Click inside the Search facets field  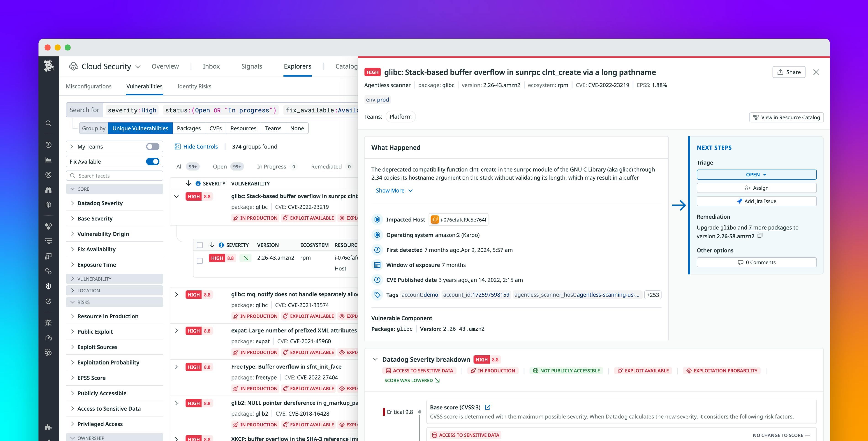pyautogui.click(x=115, y=176)
